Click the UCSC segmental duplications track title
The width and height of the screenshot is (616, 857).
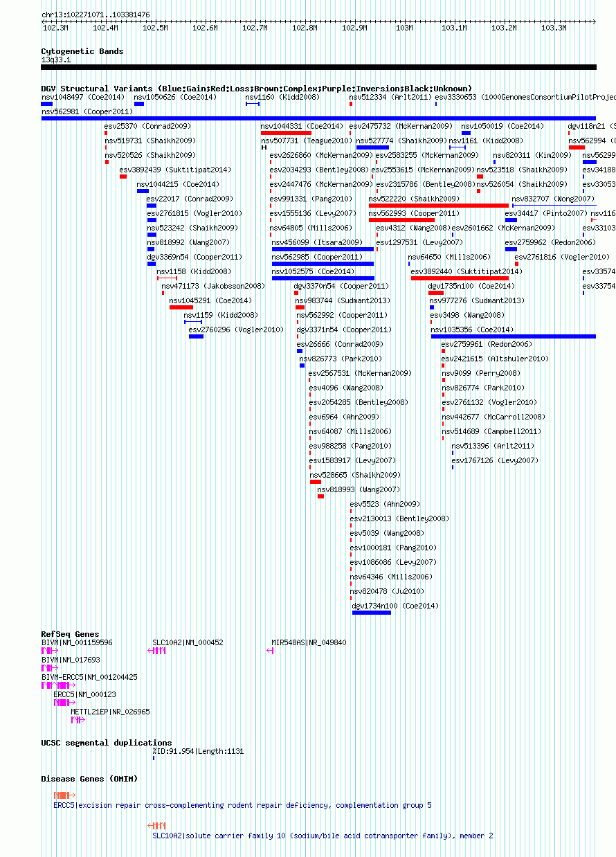pyautogui.click(x=107, y=743)
